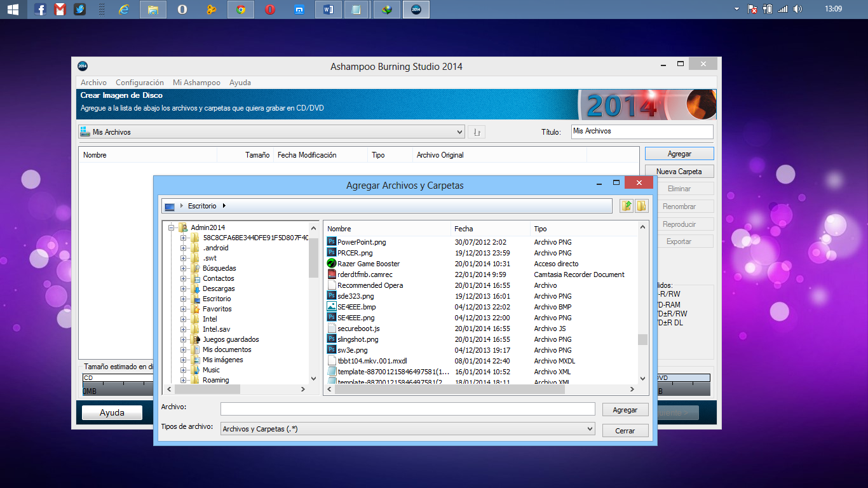Click the PowerPoint.png file icon
This screenshot has height=488, width=868.
(x=331, y=242)
